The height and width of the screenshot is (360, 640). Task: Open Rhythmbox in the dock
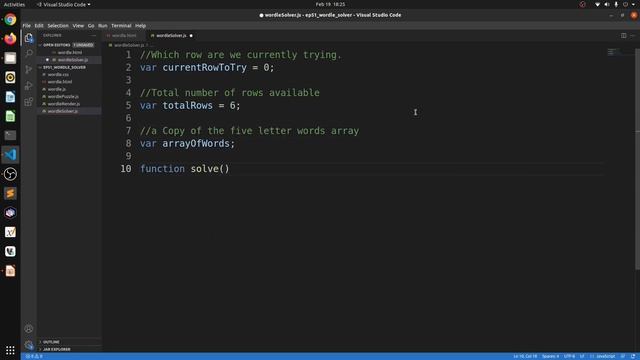tap(10, 77)
